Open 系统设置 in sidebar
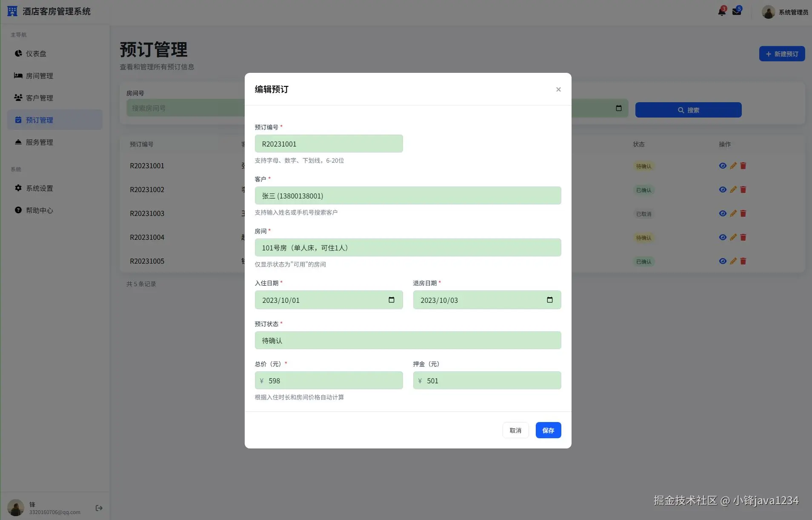 point(55,188)
